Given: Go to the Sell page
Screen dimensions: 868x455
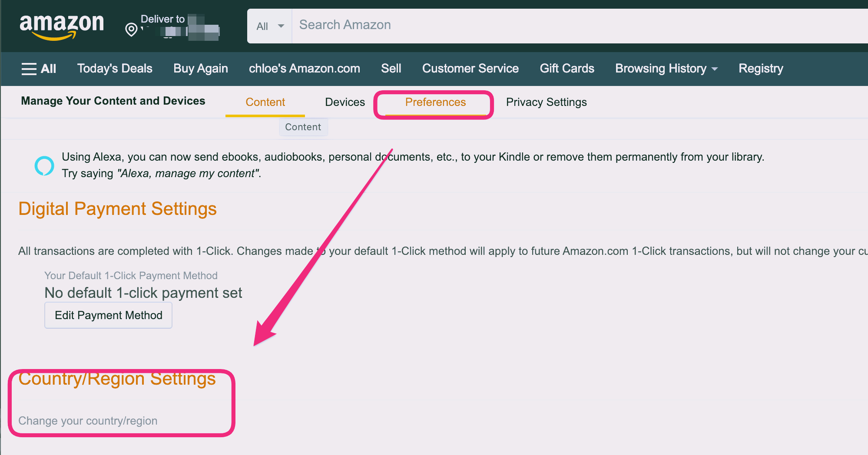Looking at the screenshot, I should pos(391,69).
